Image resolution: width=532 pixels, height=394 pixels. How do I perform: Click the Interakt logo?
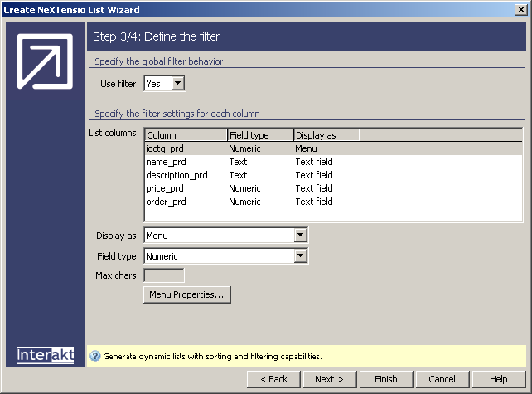click(46, 355)
